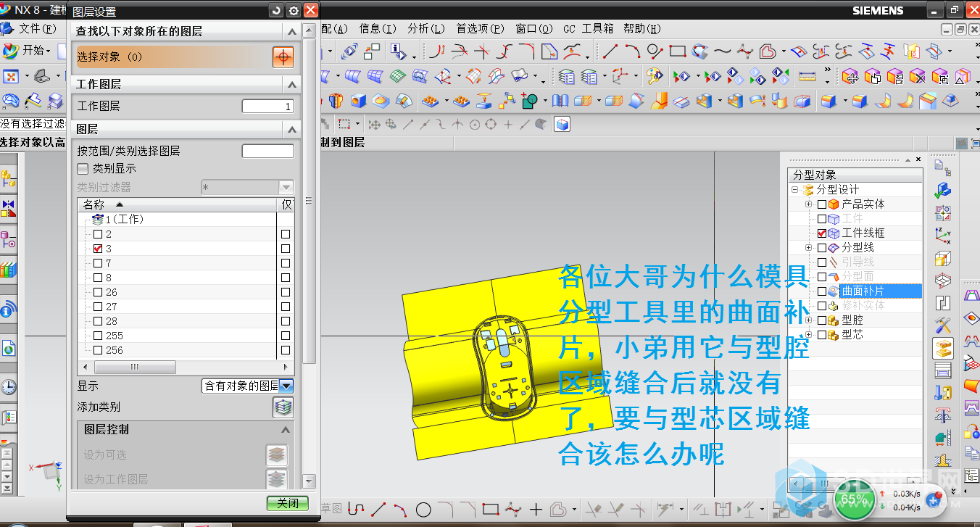Image resolution: width=980 pixels, height=527 pixels.
Task: Click the pattern feature icon
Action: click(x=431, y=101)
